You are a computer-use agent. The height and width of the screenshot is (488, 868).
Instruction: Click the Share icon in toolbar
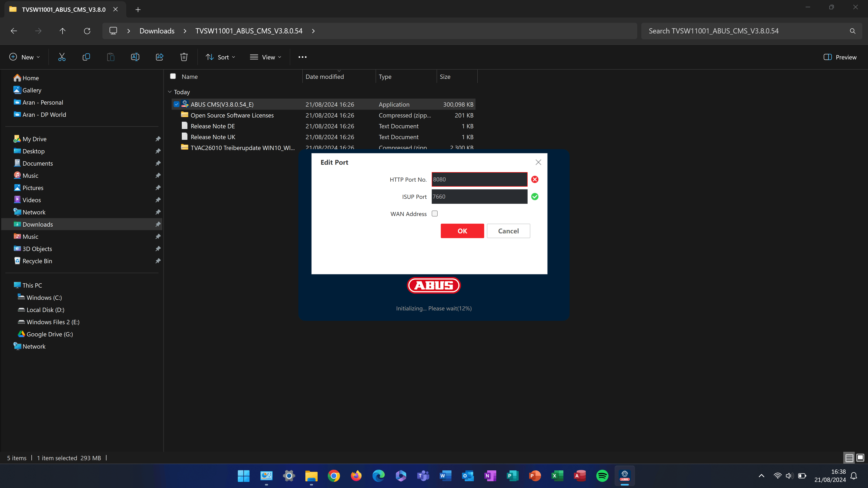coord(159,57)
